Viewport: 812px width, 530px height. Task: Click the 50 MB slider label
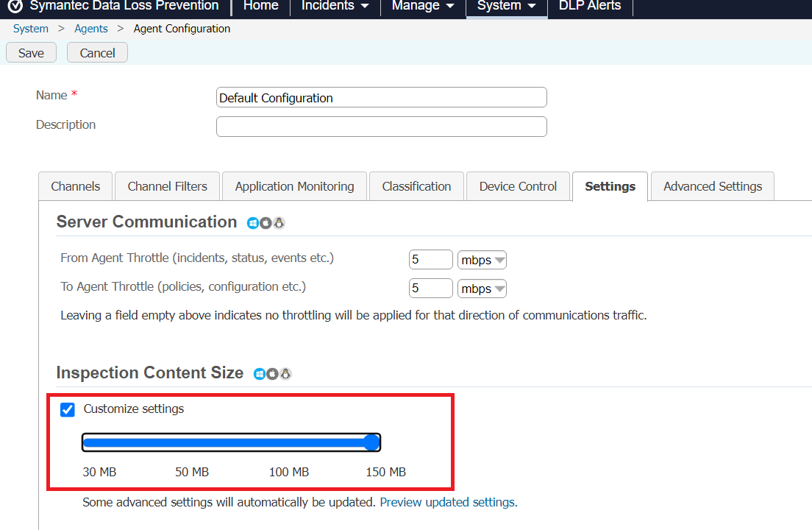[192, 472]
